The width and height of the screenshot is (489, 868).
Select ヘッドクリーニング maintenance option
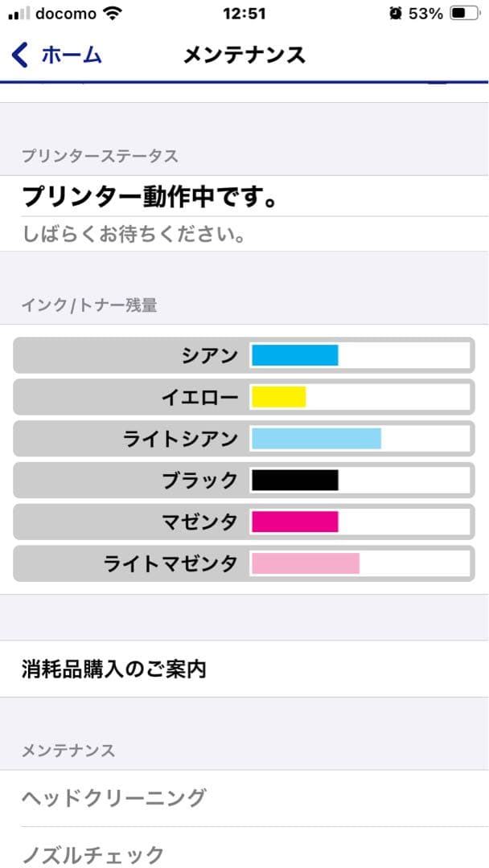114,798
